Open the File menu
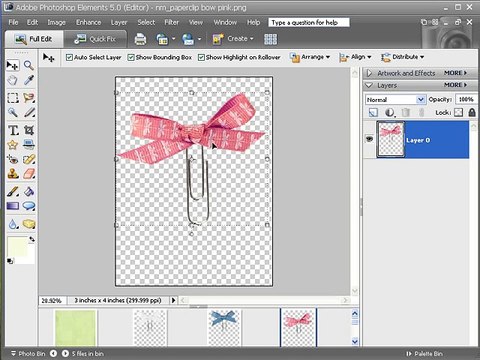The width and height of the screenshot is (480, 360). pos(13,22)
